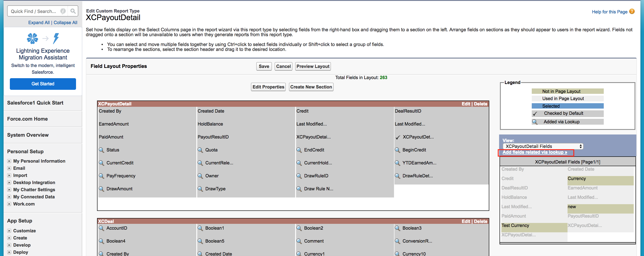This screenshot has width=644, height=256.
Task: Click the checked-by-default checkmark on XCPayoutDet...
Action: point(398,137)
